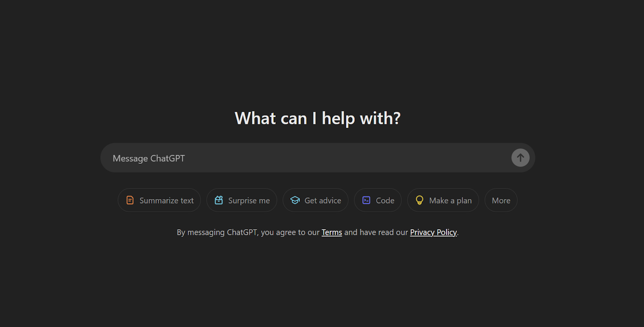Select the Surprise me suggestion
Image resolution: width=644 pixels, height=327 pixels.
tap(242, 200)
